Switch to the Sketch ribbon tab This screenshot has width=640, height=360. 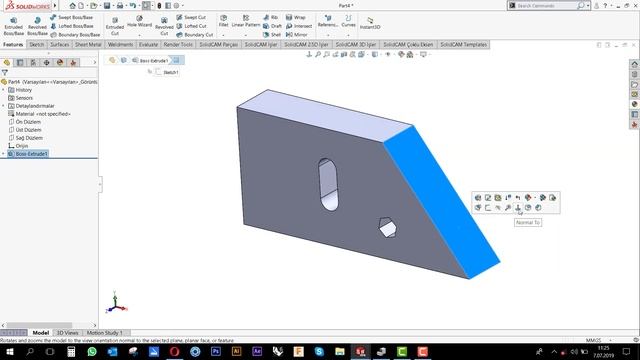click(x=36, y=44)
